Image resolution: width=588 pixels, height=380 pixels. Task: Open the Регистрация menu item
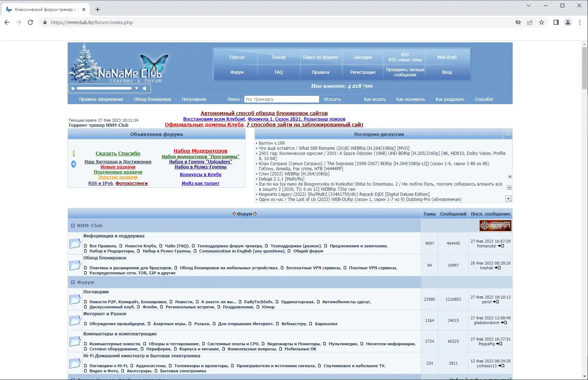pyautogui.click(x=363, y=72)
